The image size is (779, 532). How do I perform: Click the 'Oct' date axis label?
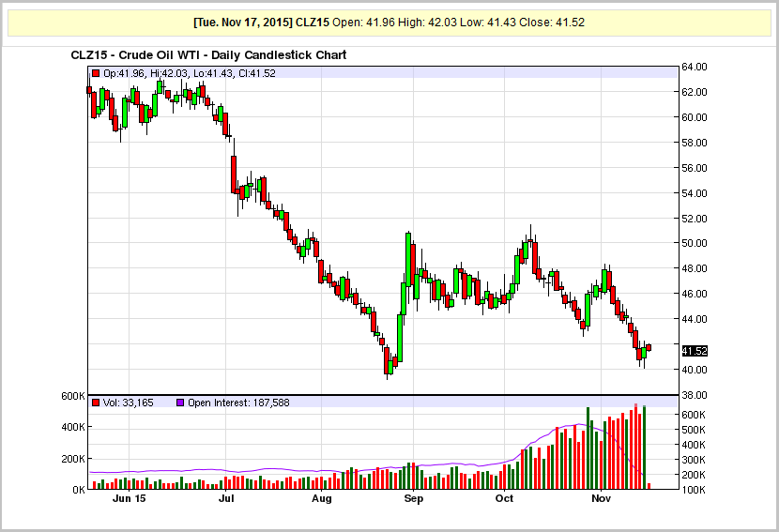click(504, 498)
